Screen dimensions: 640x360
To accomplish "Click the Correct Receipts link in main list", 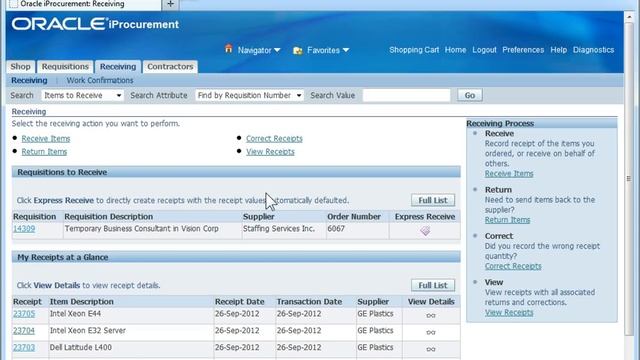I will click(x=274, y=139).
